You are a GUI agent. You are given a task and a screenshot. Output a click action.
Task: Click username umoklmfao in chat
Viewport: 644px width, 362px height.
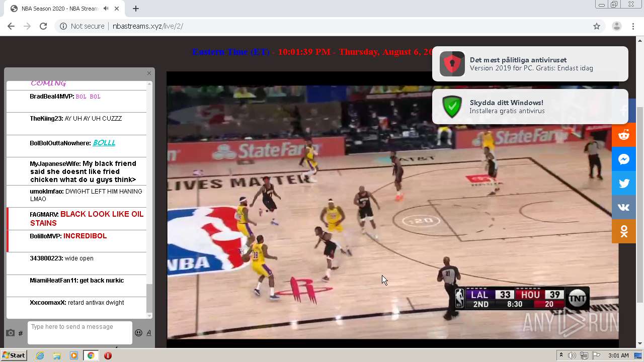47,192
